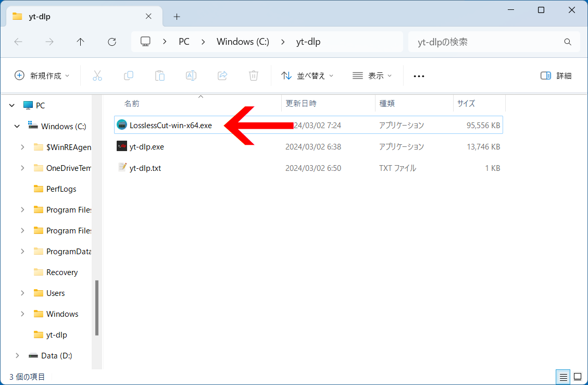Click the Rename icon in toolbar

tap(191, 76)
